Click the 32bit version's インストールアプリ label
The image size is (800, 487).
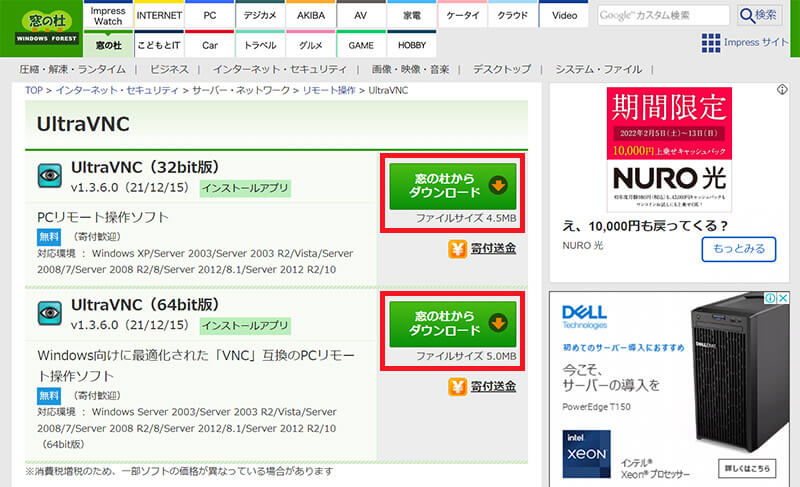[x=245, y=188]
